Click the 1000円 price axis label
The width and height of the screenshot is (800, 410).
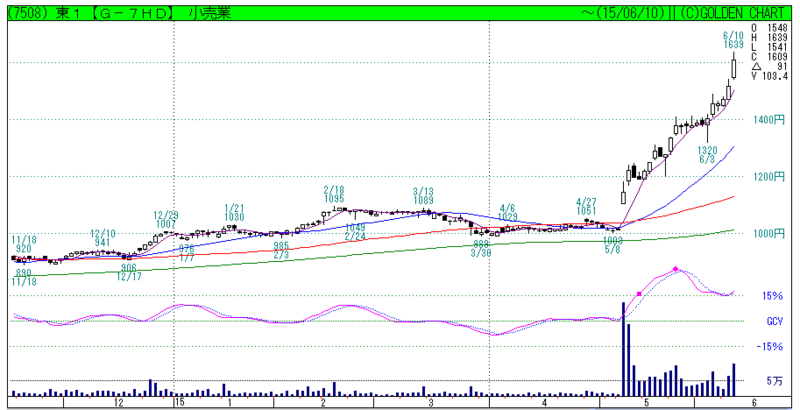(x=769, y=234)
